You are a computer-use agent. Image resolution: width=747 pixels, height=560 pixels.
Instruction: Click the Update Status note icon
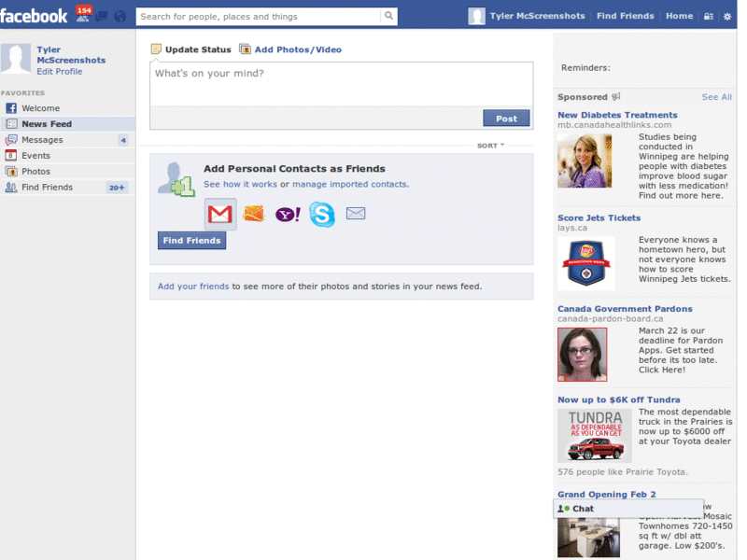click(x=156, y=49)
